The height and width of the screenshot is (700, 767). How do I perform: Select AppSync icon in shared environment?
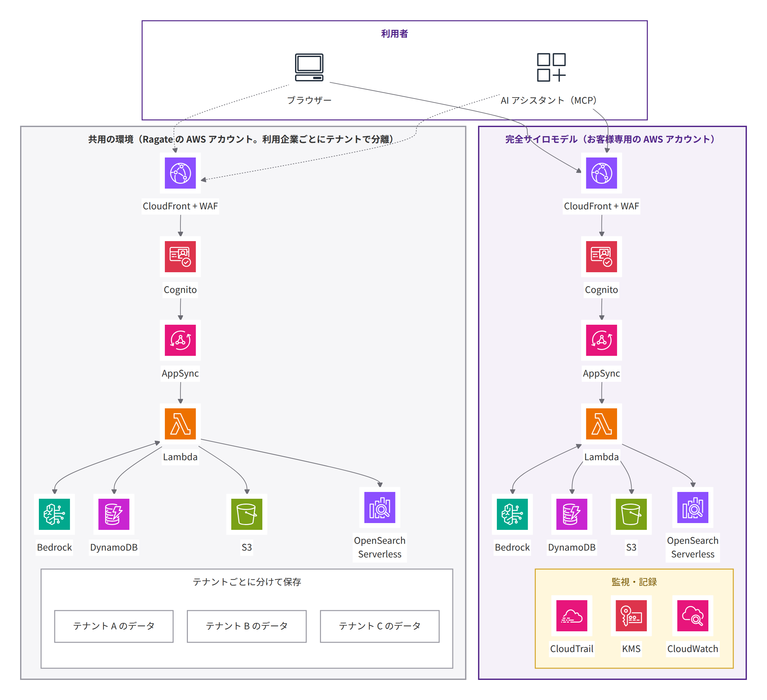point(180,340)
